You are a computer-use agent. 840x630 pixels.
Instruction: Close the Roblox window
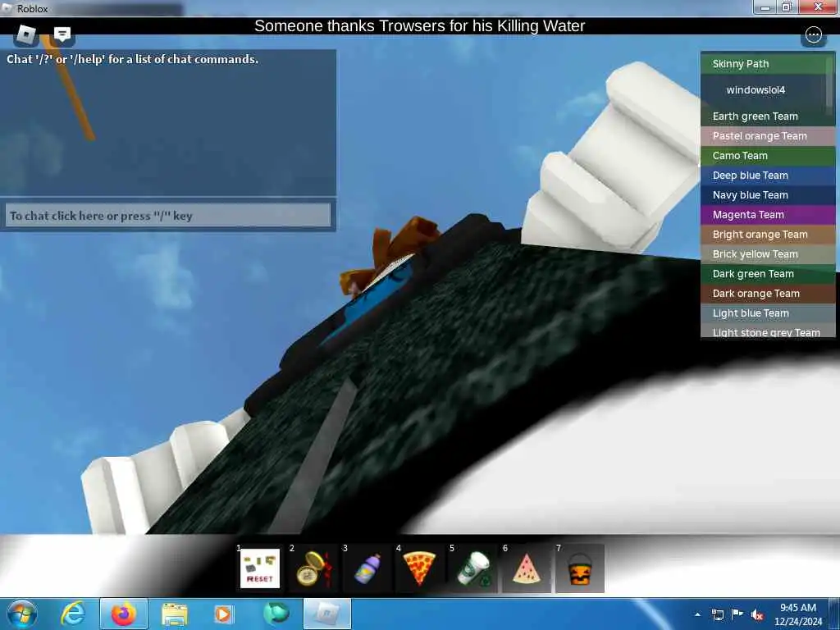tap(818, 7)
